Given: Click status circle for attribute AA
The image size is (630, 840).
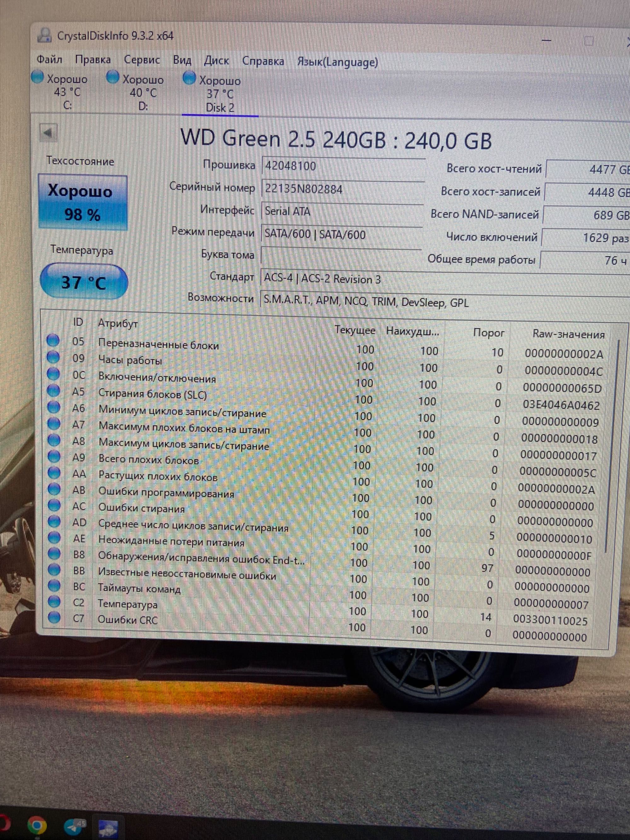Looking at the screenshot, I should click(54, 472).
